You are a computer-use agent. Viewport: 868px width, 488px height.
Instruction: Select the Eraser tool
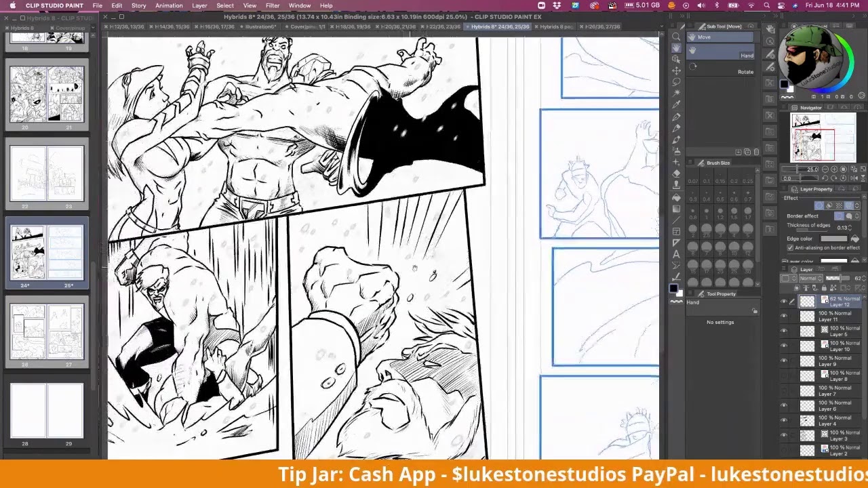pos(676,174)
